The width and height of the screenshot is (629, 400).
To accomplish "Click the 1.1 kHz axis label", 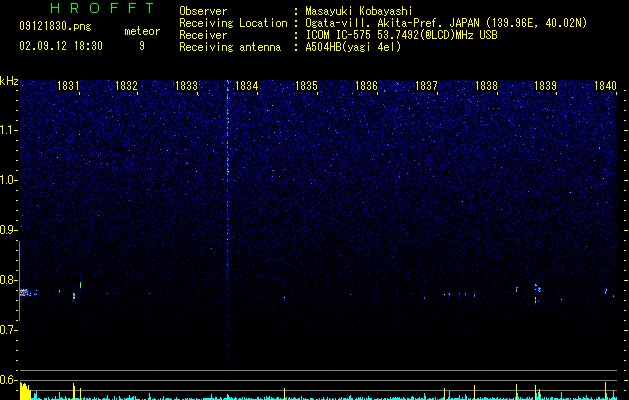I will click(x=8, y=130).
